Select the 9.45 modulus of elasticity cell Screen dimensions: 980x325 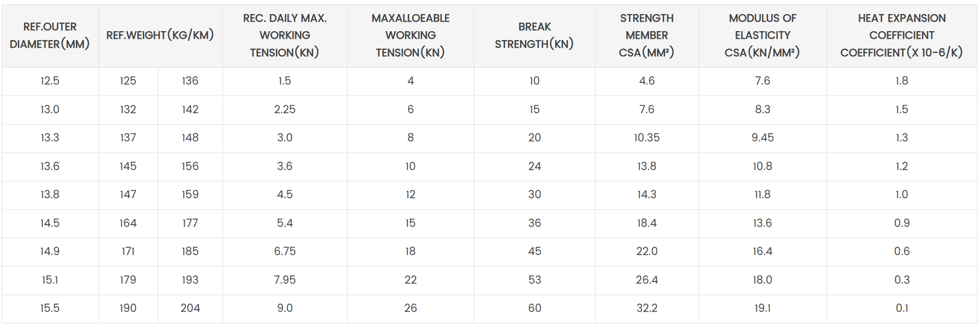click(x=763, y=138)
